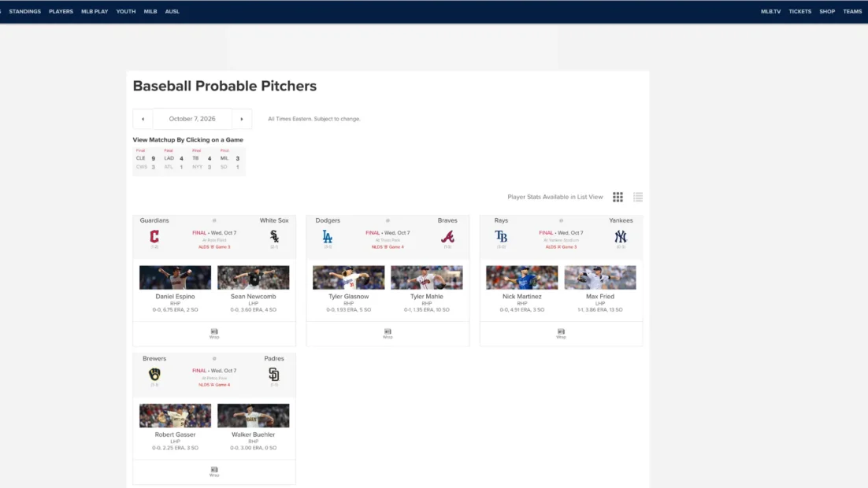Click the Guardians team logo
This screenshot has width=868, height=488.
coord(154,237)
